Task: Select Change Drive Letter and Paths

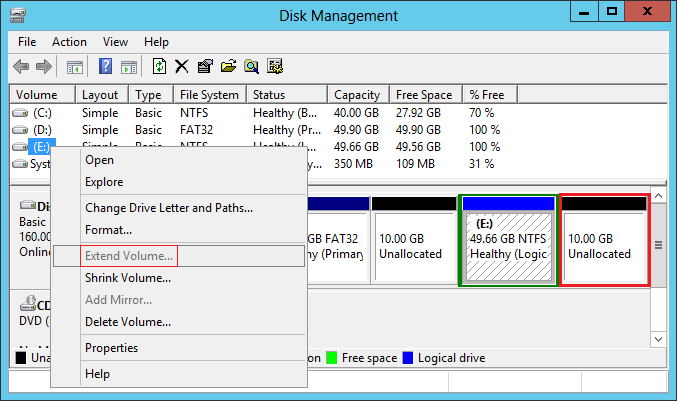Action: (x=169, y=208)
